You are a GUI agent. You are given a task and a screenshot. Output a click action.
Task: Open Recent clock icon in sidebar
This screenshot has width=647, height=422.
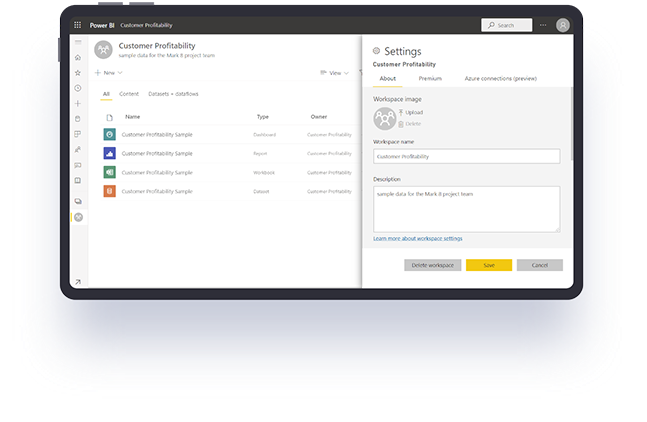[x=78, y=88]
